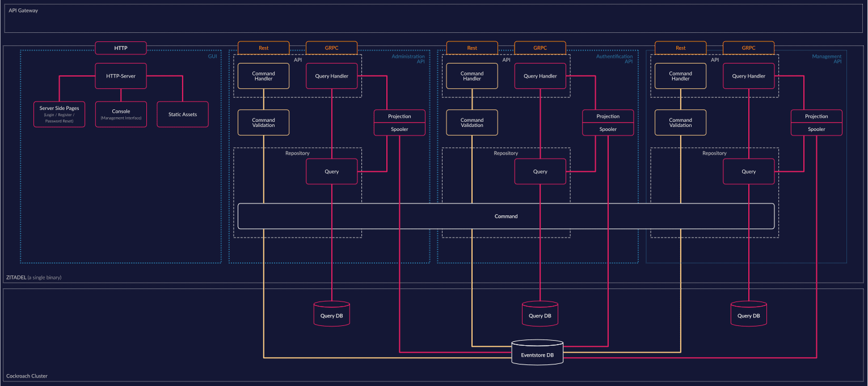The width and height of the screenshot is (868, 386).
Task: Toggle the Command Validation node in Administration API
Action: pos(263,122)
